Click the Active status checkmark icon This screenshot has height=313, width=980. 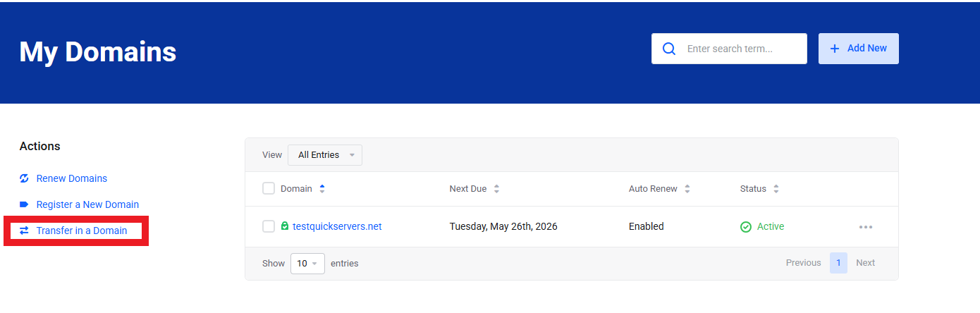[746, 227]
